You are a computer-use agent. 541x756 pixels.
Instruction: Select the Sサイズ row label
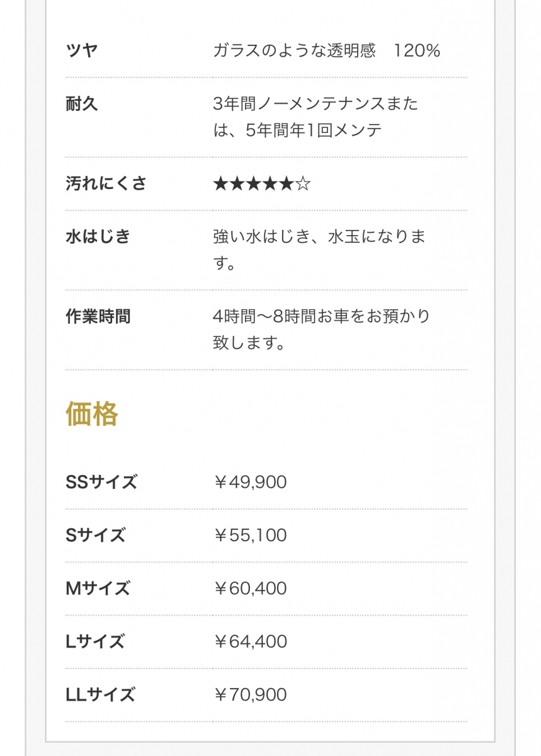(x=95, y=535)
